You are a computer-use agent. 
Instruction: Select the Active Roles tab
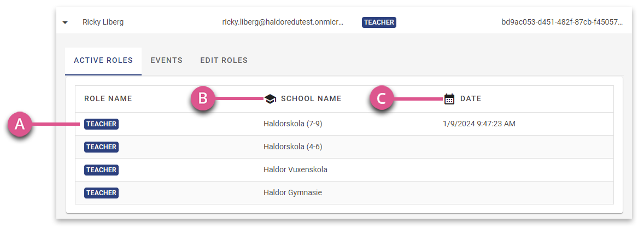103,61
